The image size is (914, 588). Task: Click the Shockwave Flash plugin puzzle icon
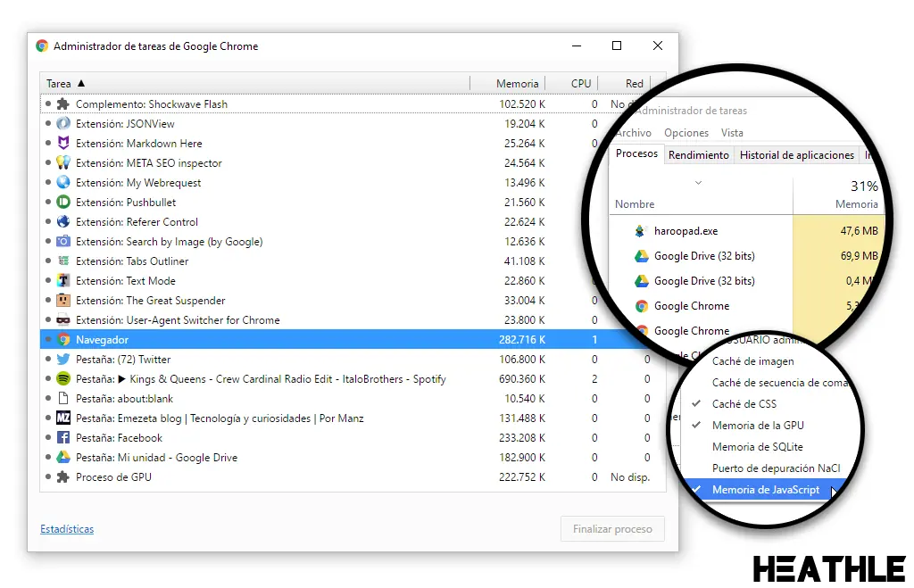click(63, 104)
